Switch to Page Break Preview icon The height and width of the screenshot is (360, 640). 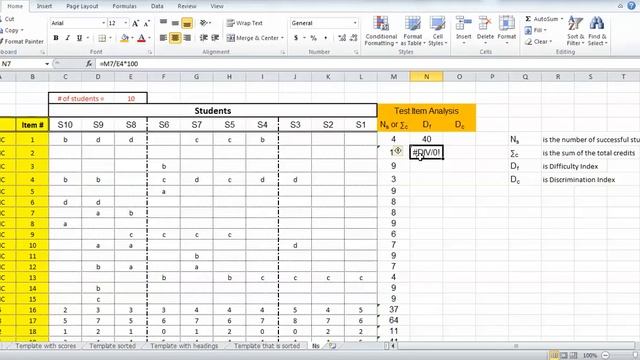click(x=573, y=355)
